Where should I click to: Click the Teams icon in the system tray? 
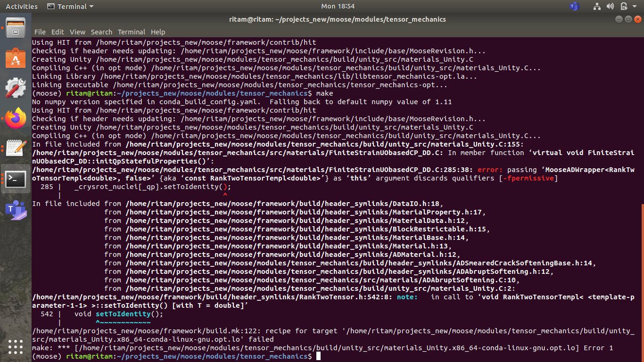[x=574, y=6]
